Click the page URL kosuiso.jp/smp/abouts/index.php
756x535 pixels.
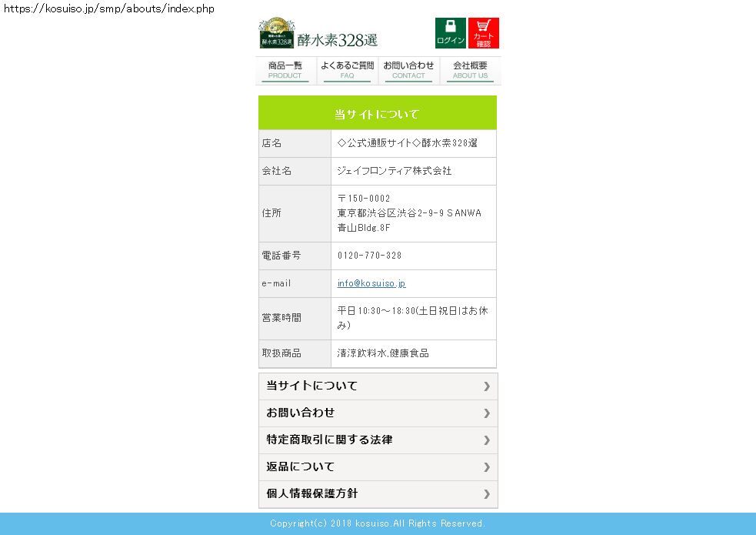109,8
